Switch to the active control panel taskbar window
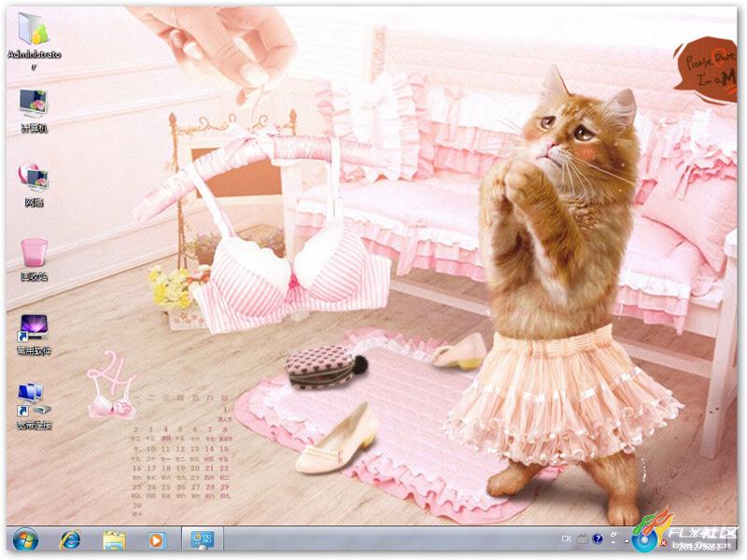Image resolution: width=747 pixels, height=560 pixels. click(x=202, y=540)
